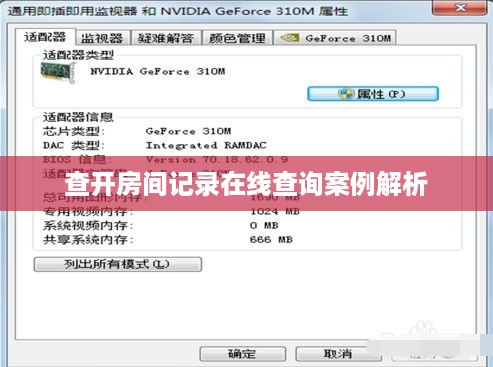Screen dimensions: 493x367
Task: Click the 共享系统内存 label
Action: tap(88, 240)
